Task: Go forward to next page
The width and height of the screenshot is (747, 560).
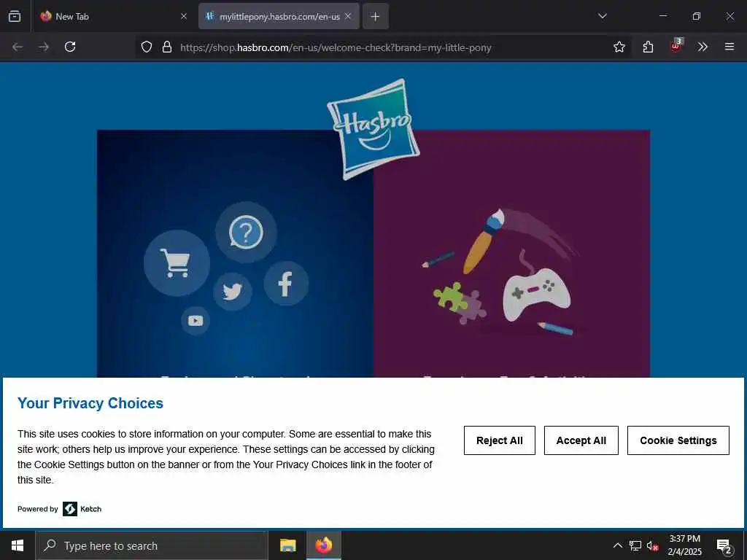Action: [44, 47]
